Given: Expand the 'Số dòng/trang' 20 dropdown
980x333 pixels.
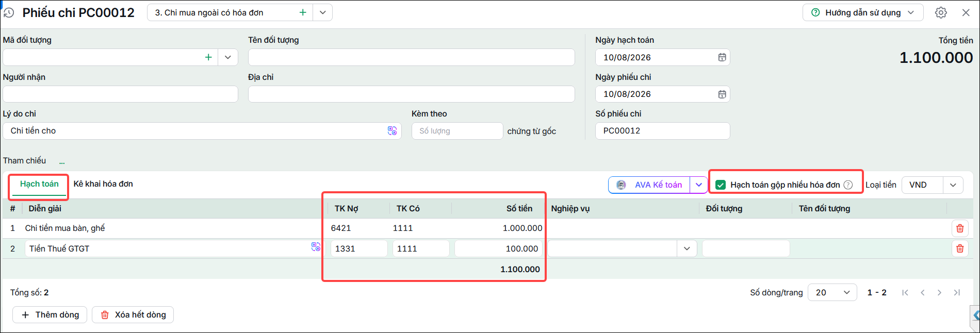Looking at the screenshot, I should coord(832,292).
